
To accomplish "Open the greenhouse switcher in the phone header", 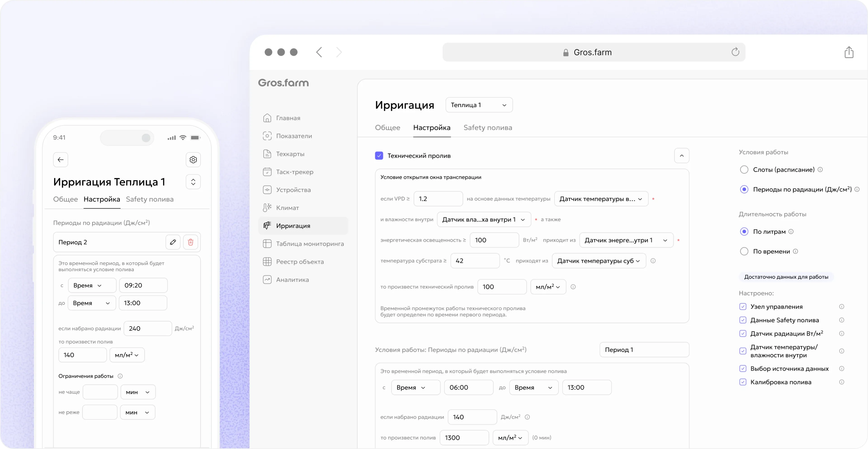I will pos(193,182).
